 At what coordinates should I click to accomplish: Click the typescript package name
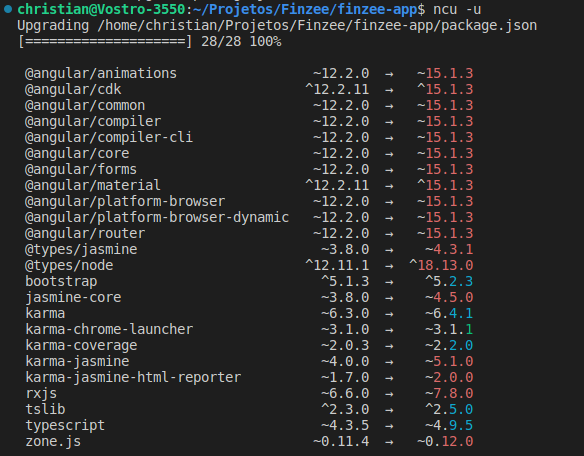point(65,426)
